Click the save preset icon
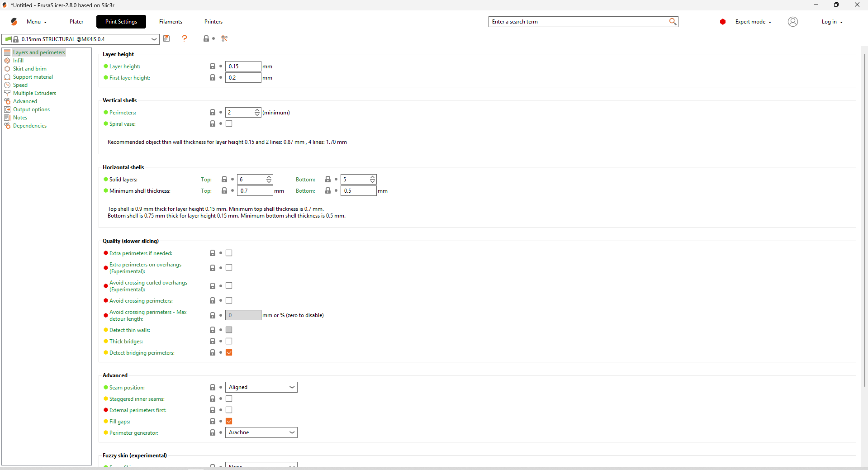This screenshot has width=868, height=470. click(x=166, y=38)
